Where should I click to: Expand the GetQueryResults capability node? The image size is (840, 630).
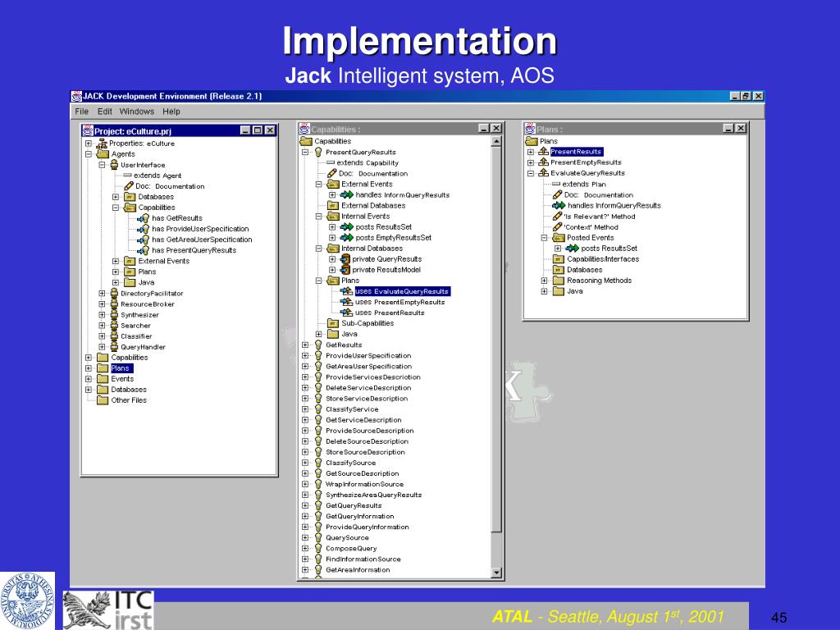click(305, 505)
